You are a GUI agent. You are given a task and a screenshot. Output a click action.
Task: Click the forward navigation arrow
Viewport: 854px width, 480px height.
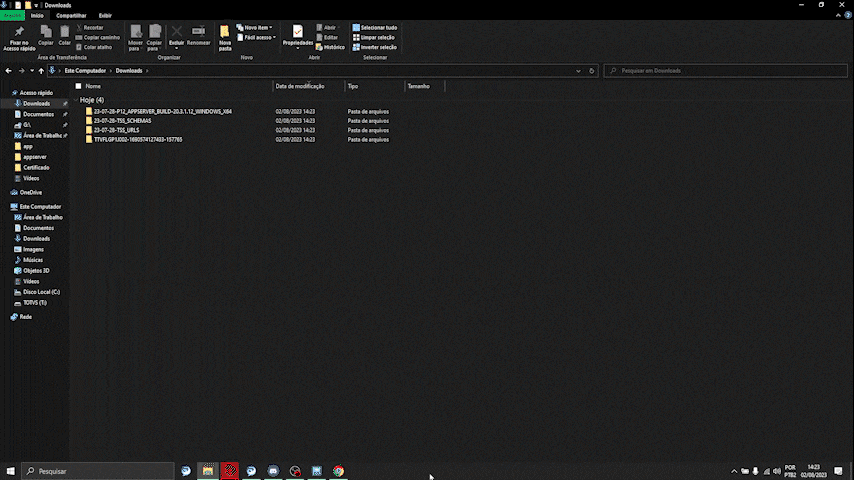[21, 70]
